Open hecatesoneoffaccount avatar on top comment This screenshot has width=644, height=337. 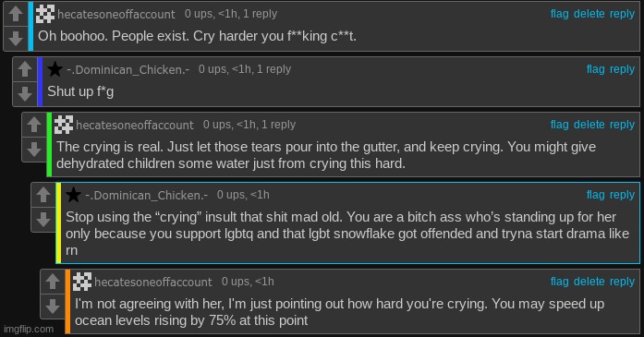click(45, 14)
